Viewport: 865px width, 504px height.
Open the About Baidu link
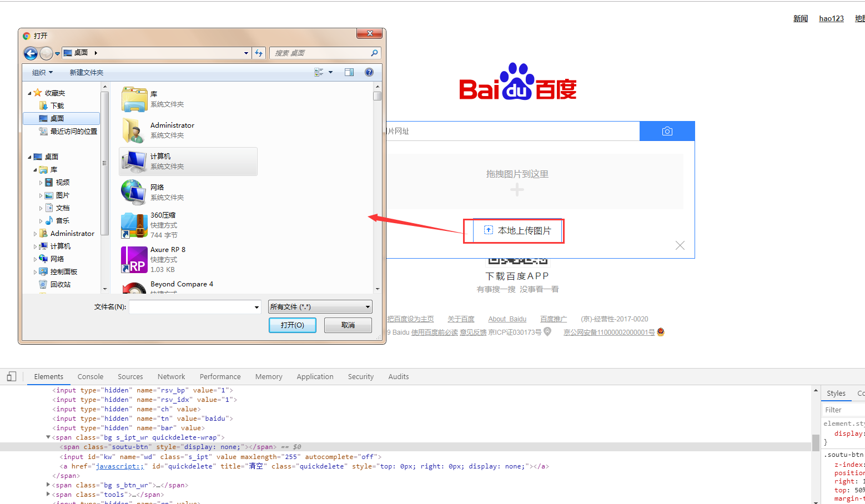click(x=507, y=319)
